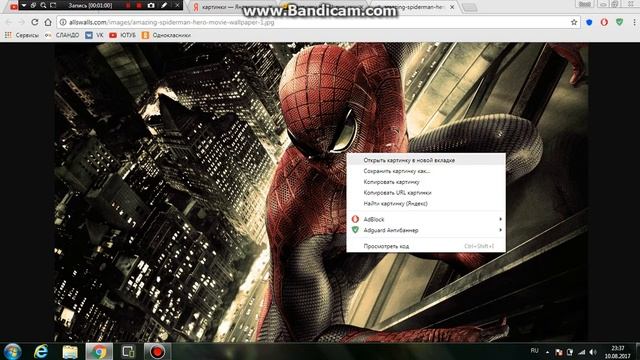Click the RU language indicator
The width and height of the screenshot is (640, 360).
click(534, 351)
